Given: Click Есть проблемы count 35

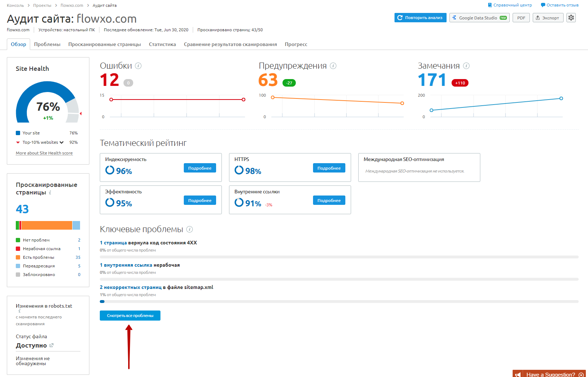Looking at the screenshot, I should tap(78, 257).
